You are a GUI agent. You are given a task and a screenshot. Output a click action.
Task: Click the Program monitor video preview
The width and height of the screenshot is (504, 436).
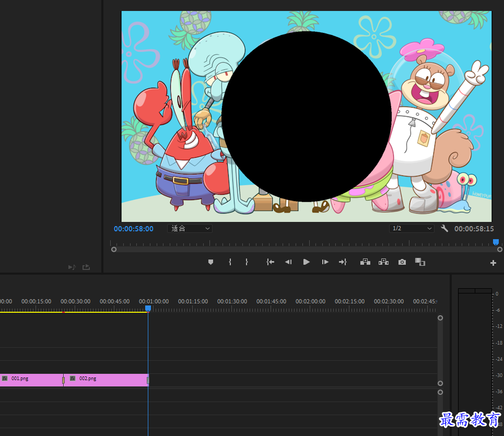[307, 116]
